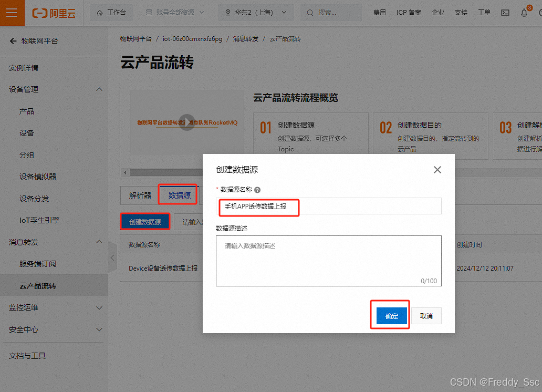The image size is (542, 392).
Task: Open the Cloud Shell terminal icon
Action: pos(505,13)
